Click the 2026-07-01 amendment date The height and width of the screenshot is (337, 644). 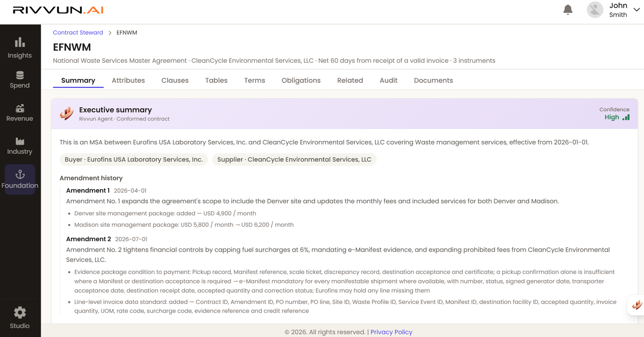click(131, 239)
